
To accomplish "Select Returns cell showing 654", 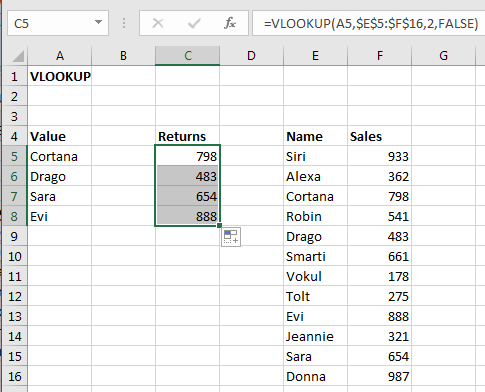I will (187, 196).
